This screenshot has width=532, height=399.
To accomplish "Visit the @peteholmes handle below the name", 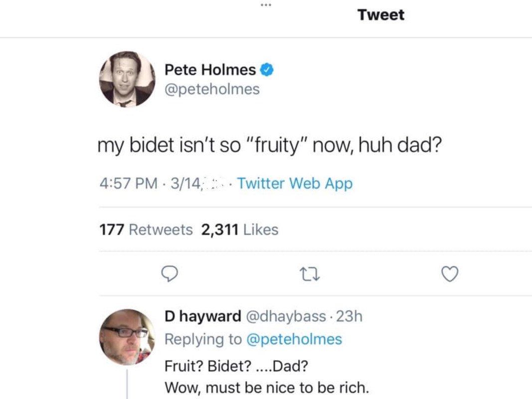I will point(212,89).
